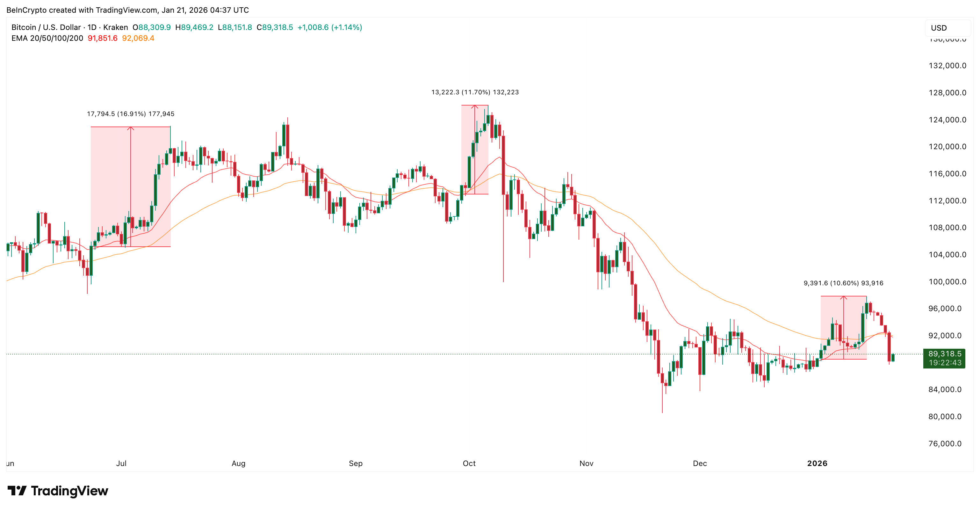
Task: Click the red EMA value 91,851.6
Action: tap(102, 38)
